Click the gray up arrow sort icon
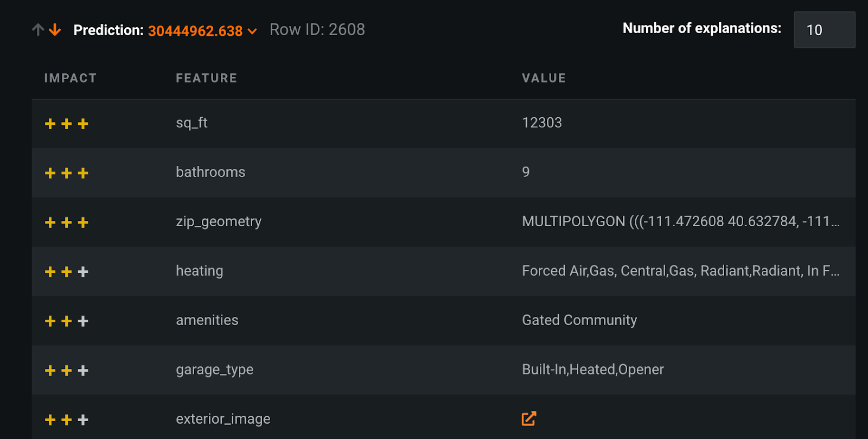Viewport: 868px width, 439px height. pos(37,30)
